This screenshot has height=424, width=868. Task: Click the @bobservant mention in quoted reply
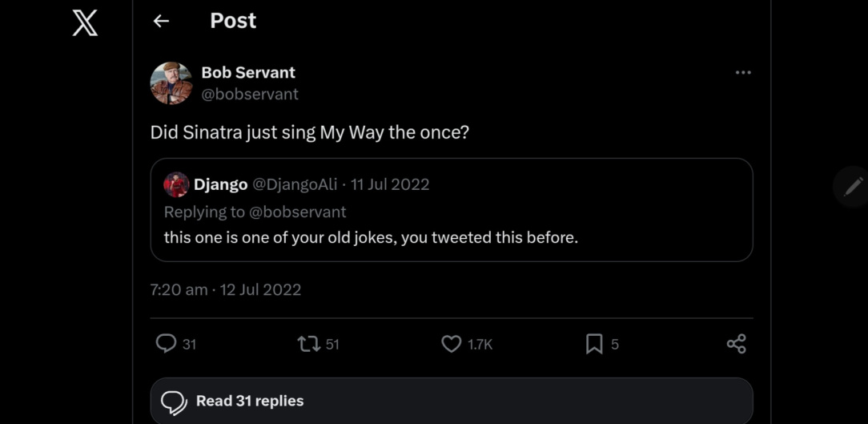pos(298,212)
